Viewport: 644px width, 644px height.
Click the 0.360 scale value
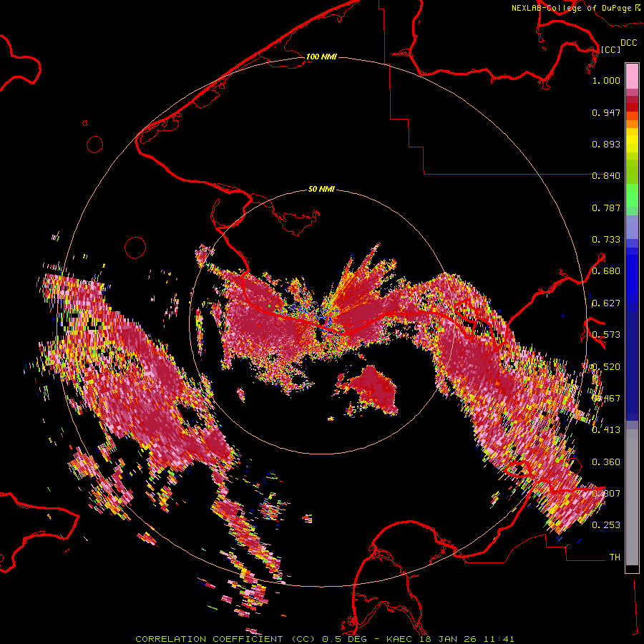[x=606, y=462]
